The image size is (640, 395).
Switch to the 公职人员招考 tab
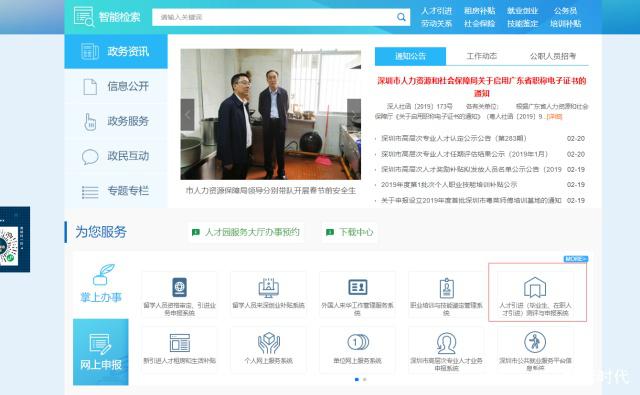(x=553, y=56)
